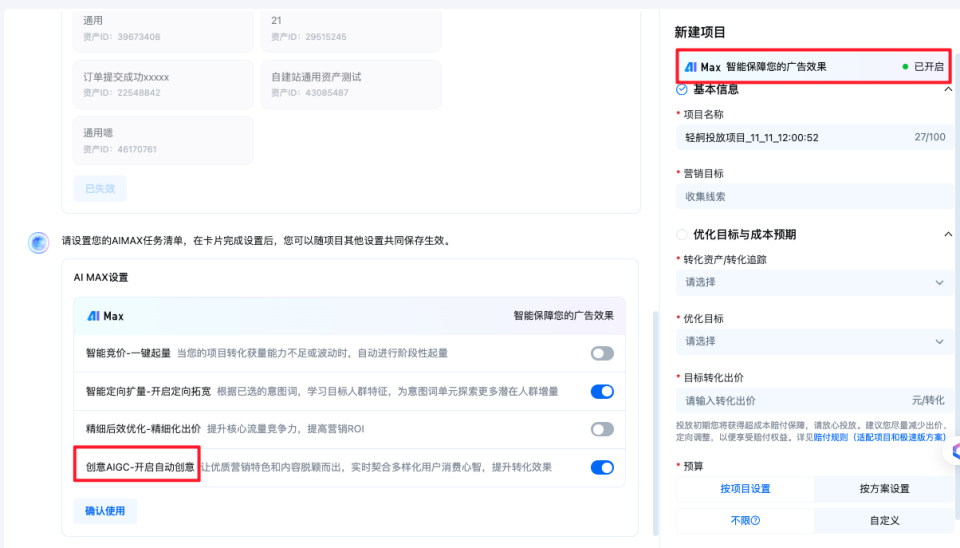
Task: Click the chat panel vertical scrollbar
Action: tap(656, 422)
